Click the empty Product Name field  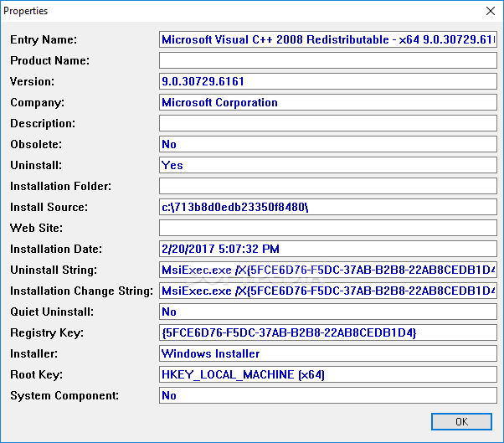(328, 60)
